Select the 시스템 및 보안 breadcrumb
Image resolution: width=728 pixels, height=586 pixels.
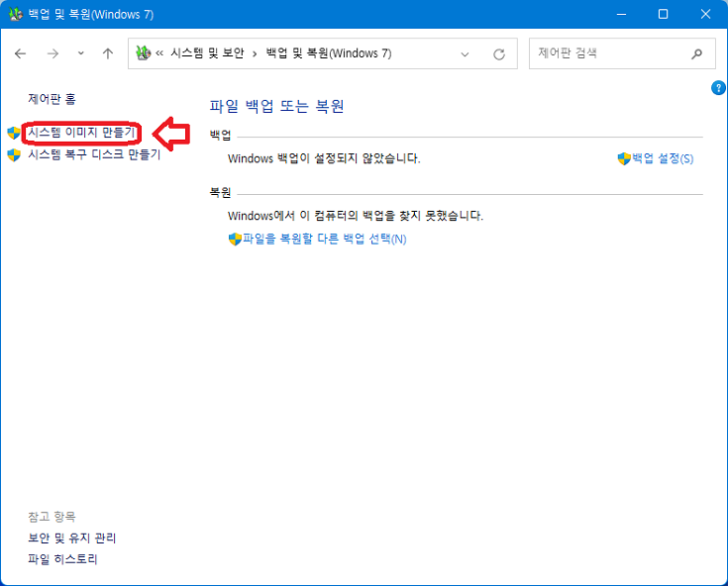[x=207, y=53]
